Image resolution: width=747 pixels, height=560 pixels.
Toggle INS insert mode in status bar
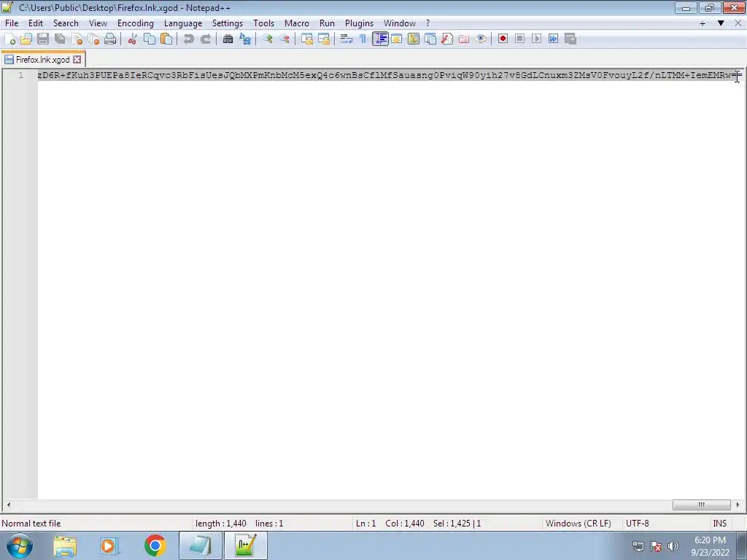click(720, 524)
